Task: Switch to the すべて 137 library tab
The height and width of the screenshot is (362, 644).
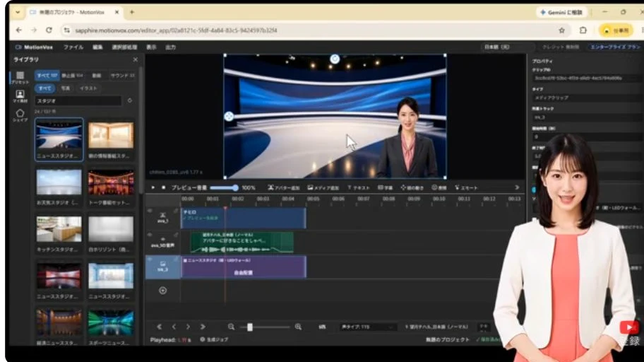Action: (x=47, y=76)
